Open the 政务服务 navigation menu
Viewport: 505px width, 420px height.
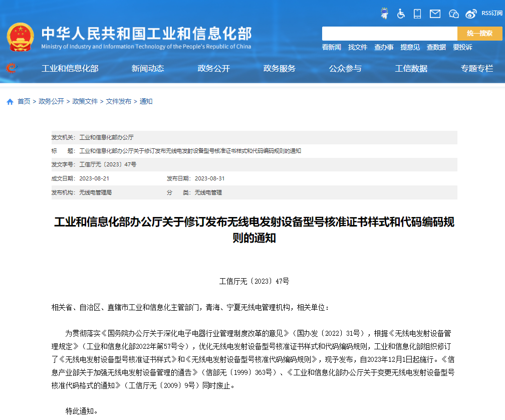coord(280,69)
